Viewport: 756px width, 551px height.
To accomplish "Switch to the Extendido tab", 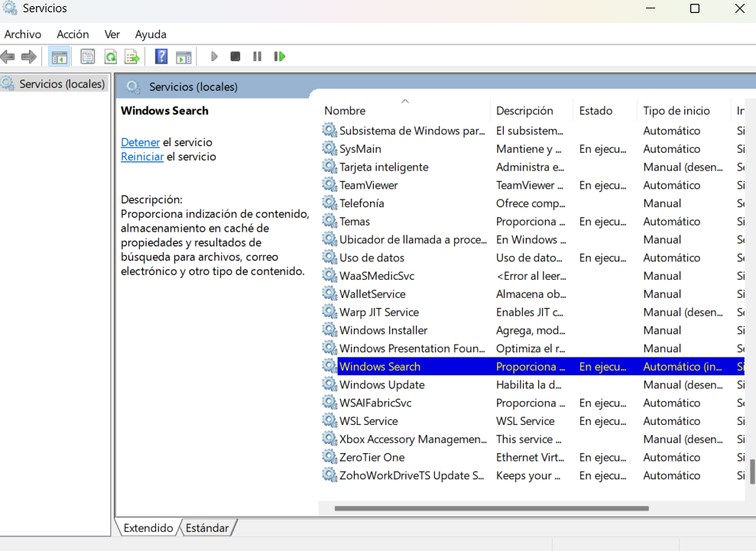I will coord(148,528).
